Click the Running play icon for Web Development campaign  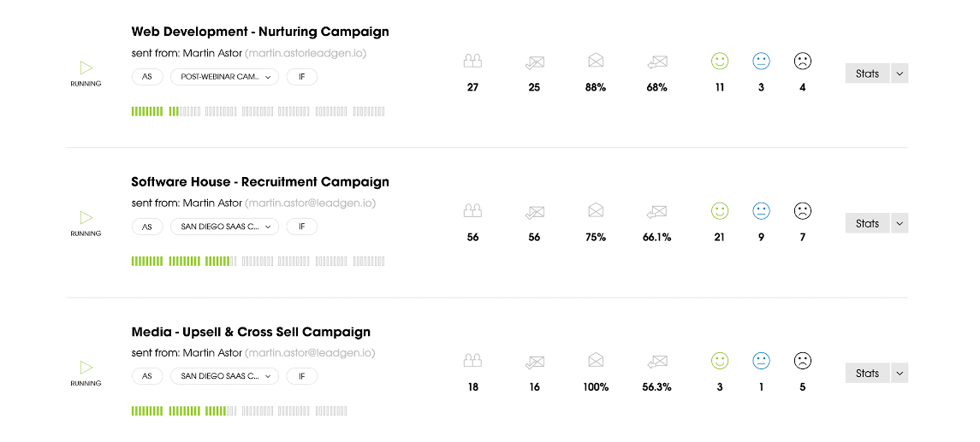pos(86,68)
